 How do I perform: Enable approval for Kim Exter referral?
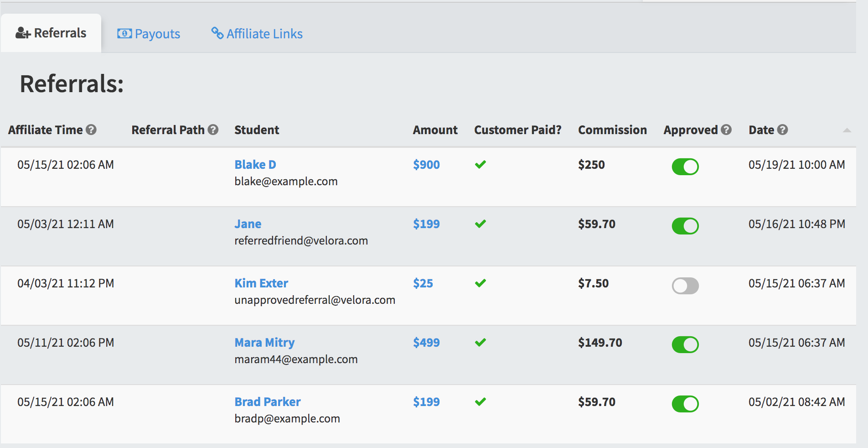[x=685, y=286]
